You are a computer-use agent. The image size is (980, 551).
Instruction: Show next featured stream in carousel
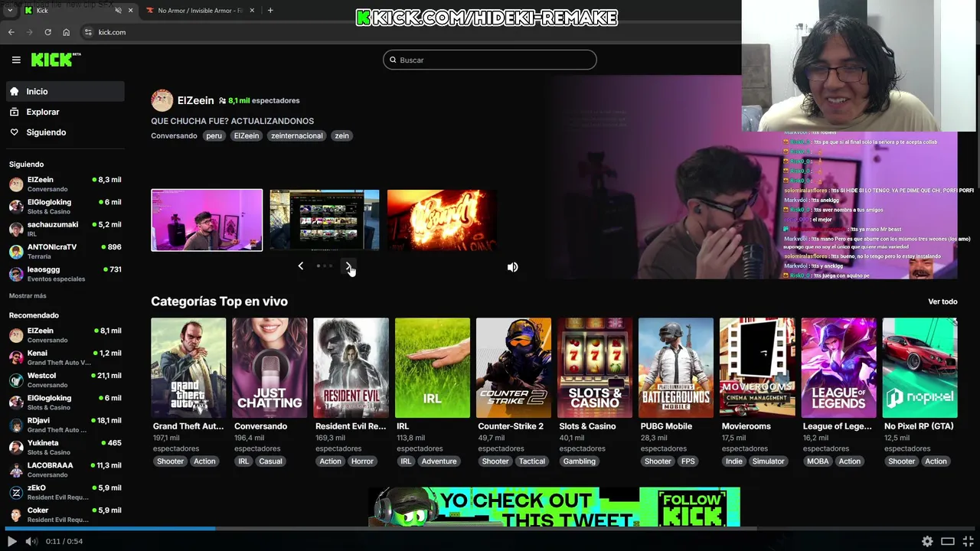point(349,266)
